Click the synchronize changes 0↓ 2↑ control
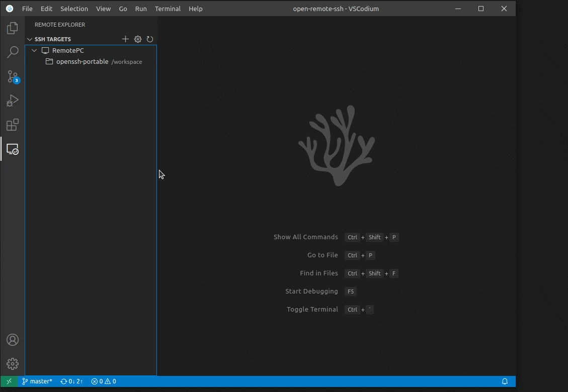 click(x=71, y=381)
